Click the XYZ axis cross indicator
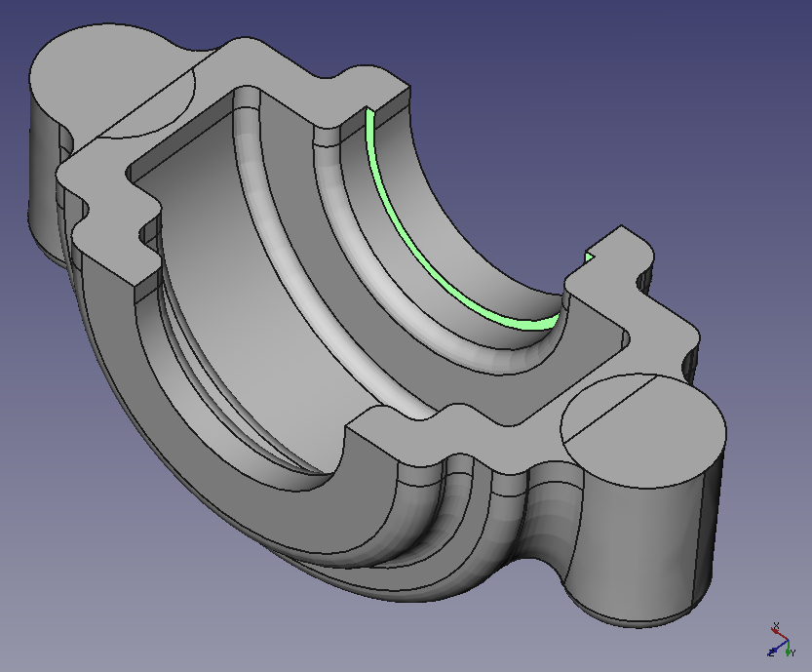 781,642
